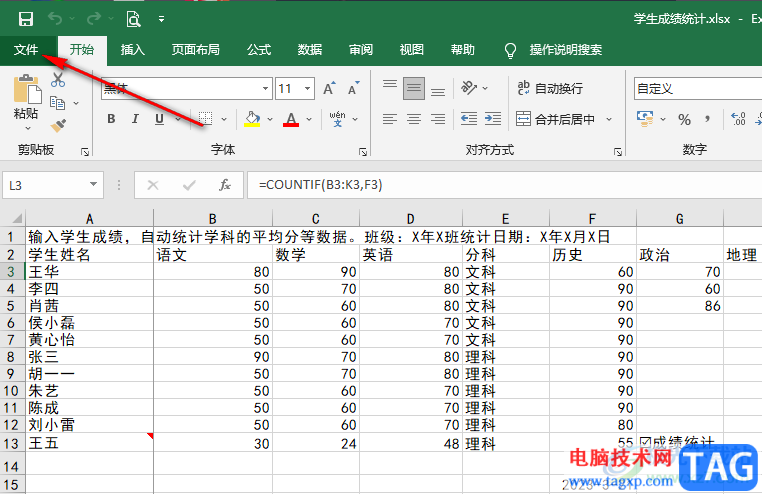Select Center align icon
The height and width of the screenshot is (494, 762).
pyautogui.click(x=414, y=119)
